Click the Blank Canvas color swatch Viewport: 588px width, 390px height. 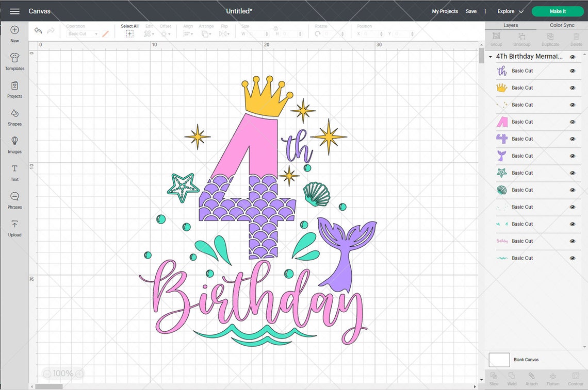[499, 360]
